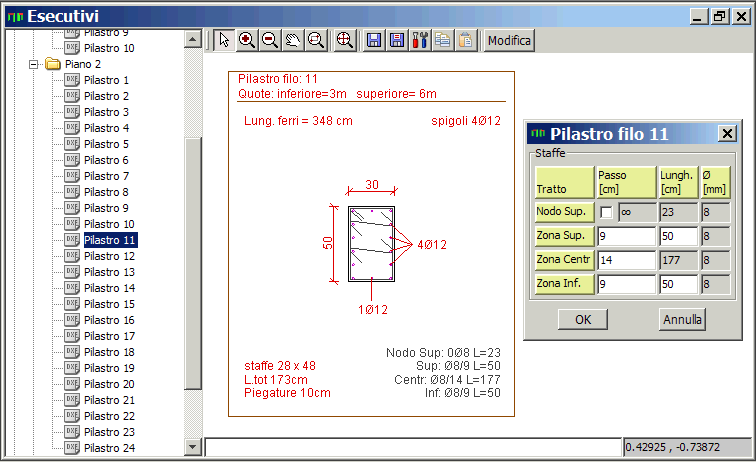
Task: Select Pilastro 21 in the tree
Action: tap(109, 400)
